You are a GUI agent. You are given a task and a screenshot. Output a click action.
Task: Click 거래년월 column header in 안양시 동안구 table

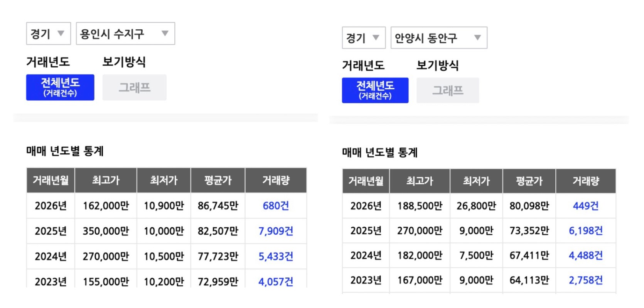[366, 181]
